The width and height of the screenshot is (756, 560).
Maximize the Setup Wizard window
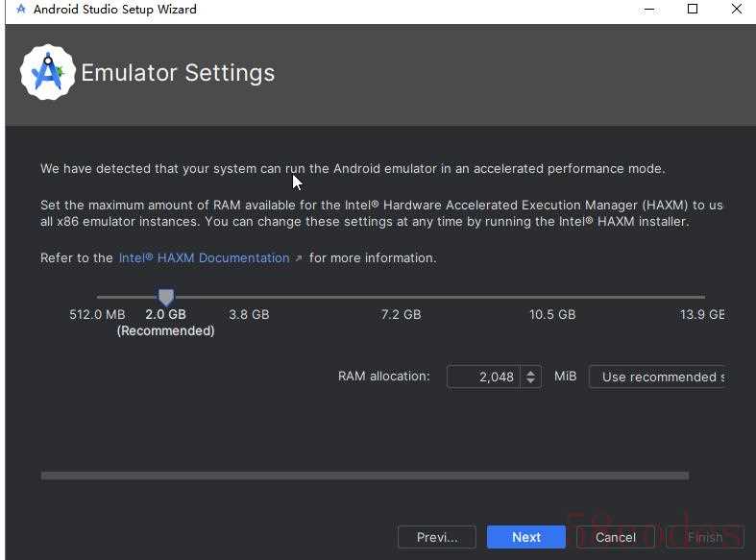tap(693, 10)
